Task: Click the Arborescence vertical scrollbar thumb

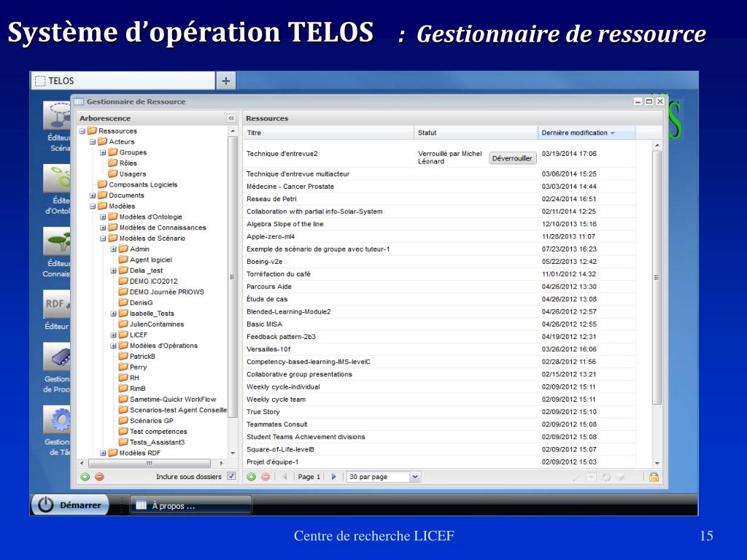Action: click(233, 277)
